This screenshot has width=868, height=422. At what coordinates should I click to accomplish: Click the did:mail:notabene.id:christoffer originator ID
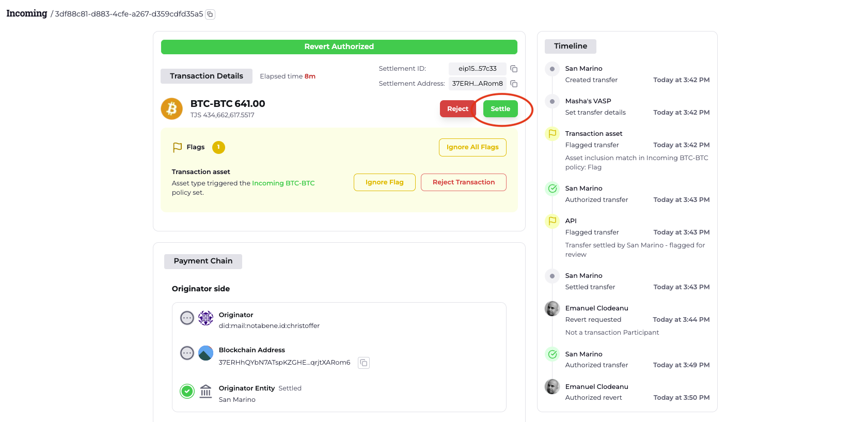(269, 326)
